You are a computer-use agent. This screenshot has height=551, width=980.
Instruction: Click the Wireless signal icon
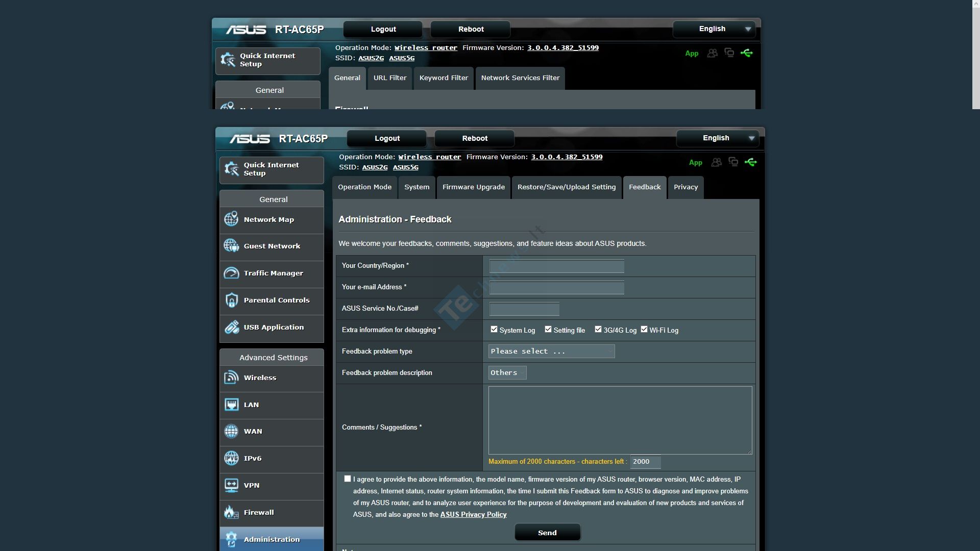click(x=231, y=378)
